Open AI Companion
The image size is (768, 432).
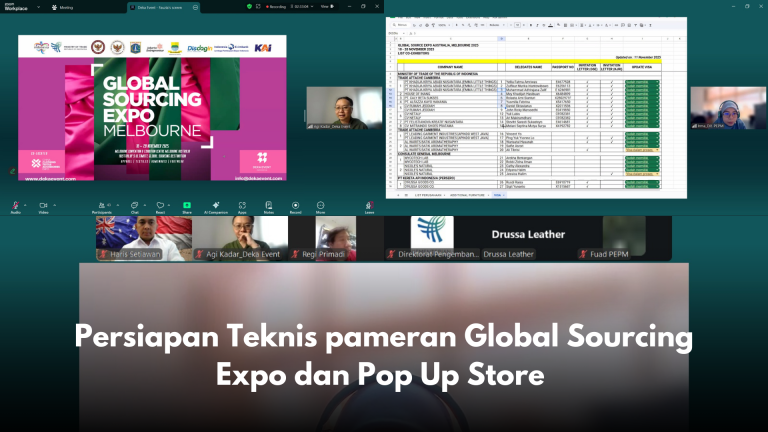[x=216, y=206]
